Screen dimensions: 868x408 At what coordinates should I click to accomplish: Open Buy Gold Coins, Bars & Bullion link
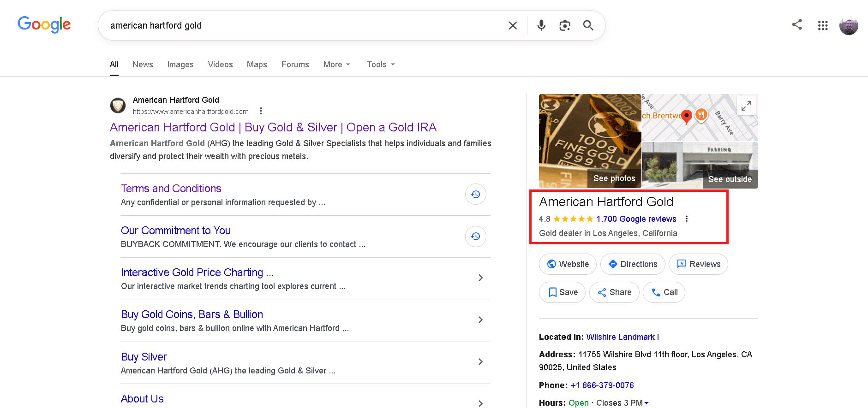[x=192, y=314]
